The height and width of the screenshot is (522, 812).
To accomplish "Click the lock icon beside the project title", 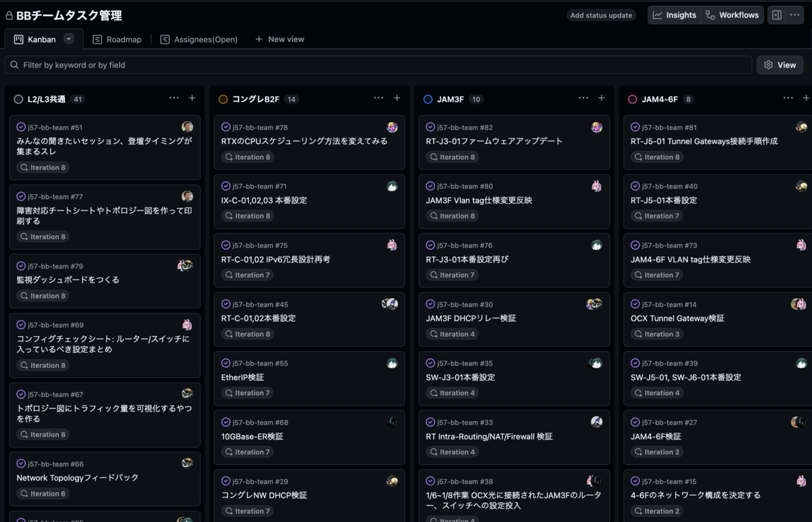I will 9,16.
